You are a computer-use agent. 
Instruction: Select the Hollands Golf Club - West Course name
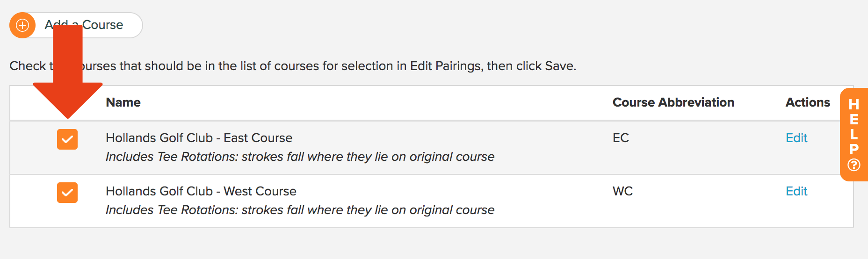point(201,191)
